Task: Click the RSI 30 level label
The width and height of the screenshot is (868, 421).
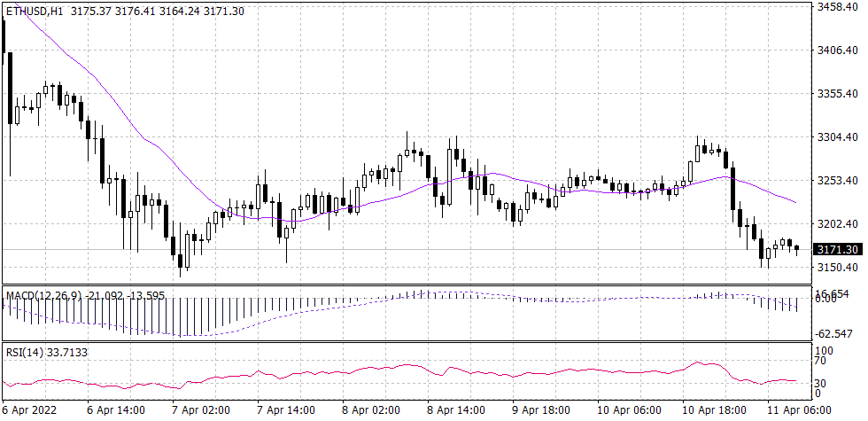Action: [823, 382]
